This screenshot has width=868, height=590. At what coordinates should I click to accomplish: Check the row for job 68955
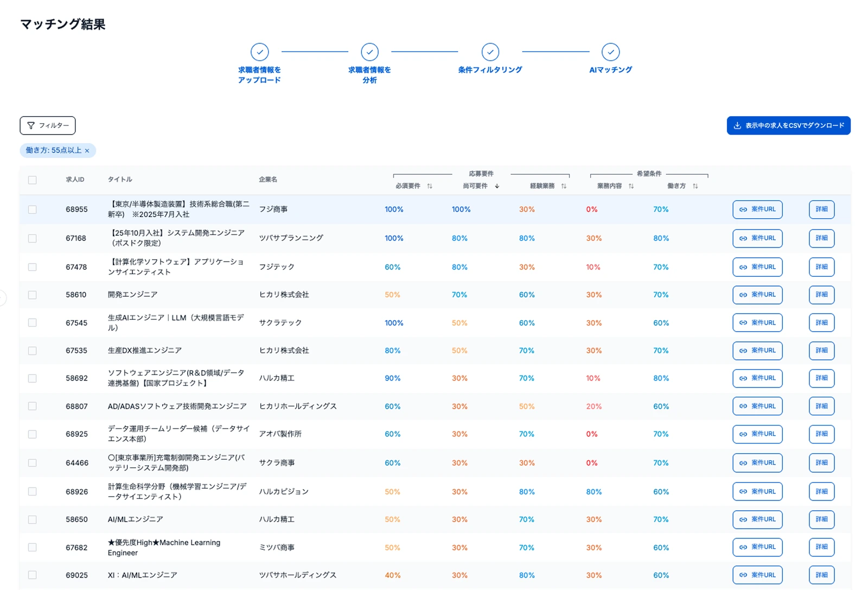coord(33,210)
